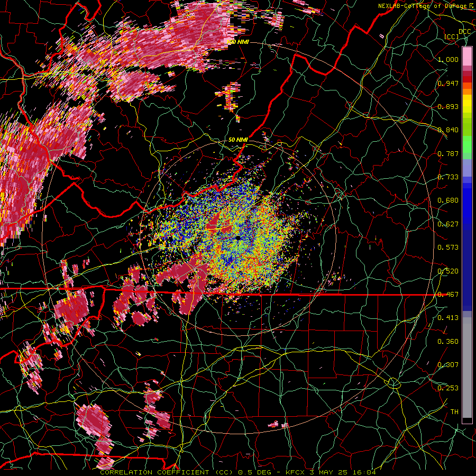Click the 0.573 legend value

pyautogui.click(x=448, y=248)
